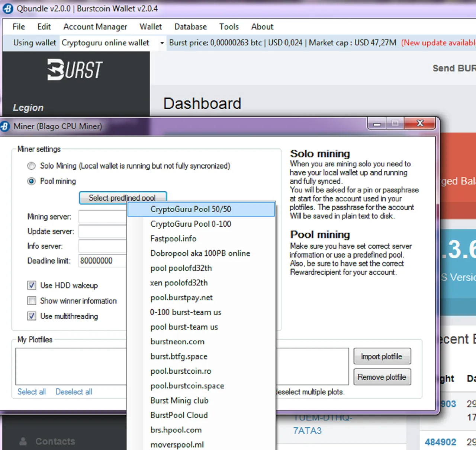Screen dimensions: 476x450
Task: Select pool.burstcoin.ro pool
Action: pyautogui.click(x=201, y=371)
